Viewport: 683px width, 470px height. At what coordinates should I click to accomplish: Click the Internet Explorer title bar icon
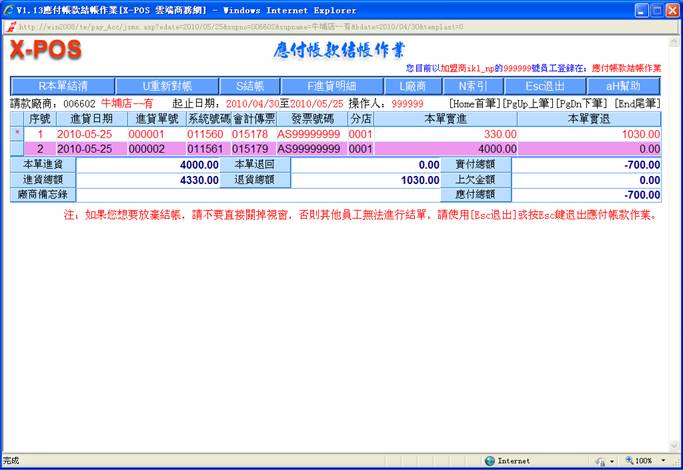(8, 9)
